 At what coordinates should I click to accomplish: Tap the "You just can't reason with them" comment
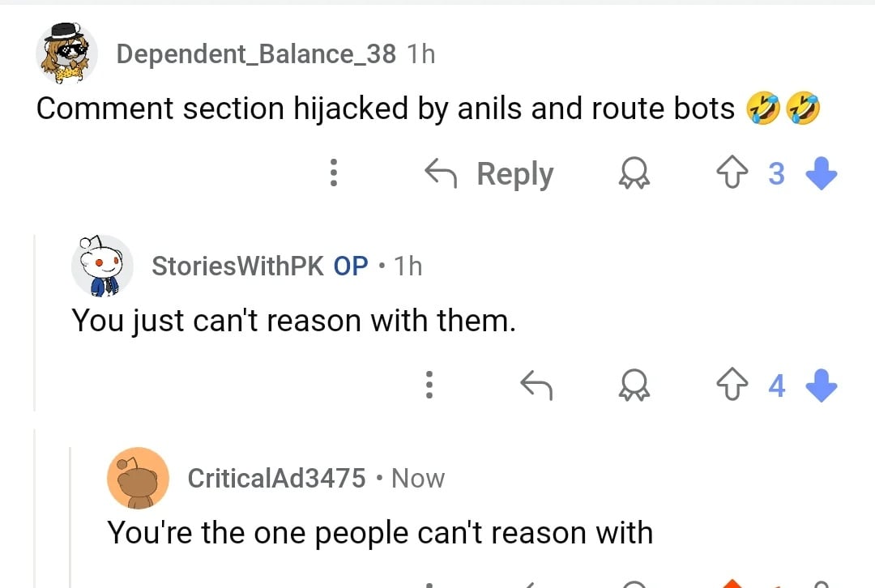click(x=293, y=322)
